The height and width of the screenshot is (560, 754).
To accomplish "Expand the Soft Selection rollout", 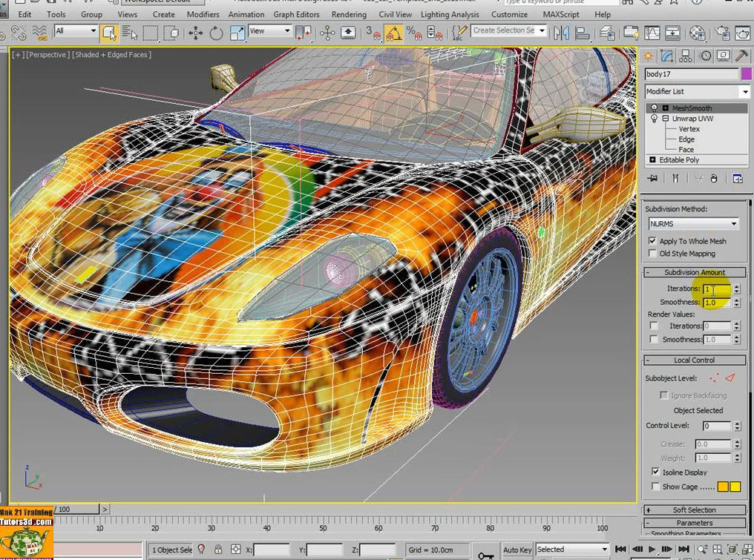I will tap(694, 510).
